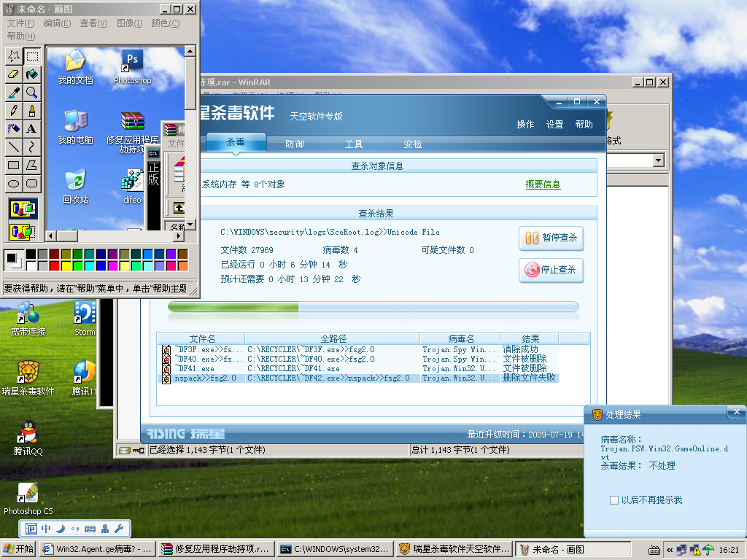The width and height of the screenshot is (747, 560).
Task: Select the Rounded Rectangle tool
Action: pos(32,183)
